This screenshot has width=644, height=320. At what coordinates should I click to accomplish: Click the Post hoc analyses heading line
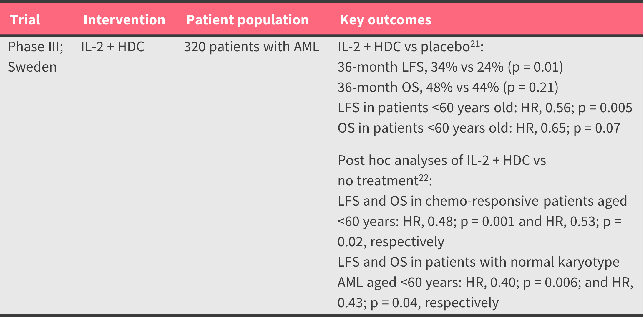coord(441,161)
